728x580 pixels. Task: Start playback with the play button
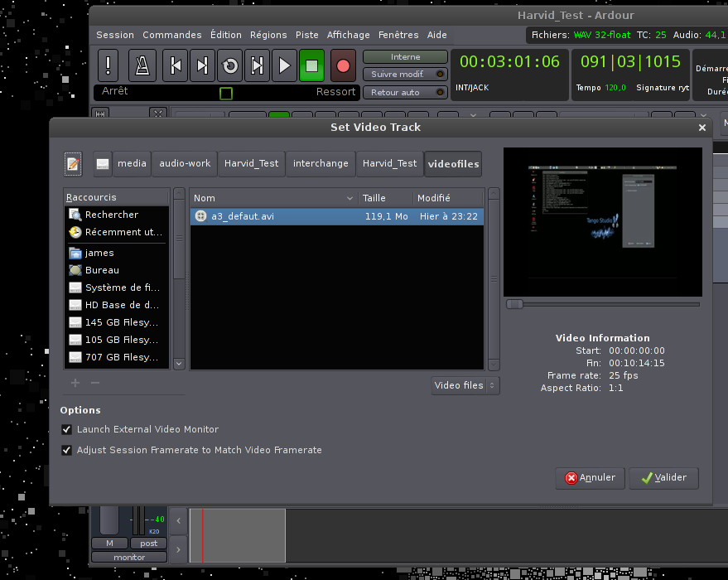coord(284,65)
